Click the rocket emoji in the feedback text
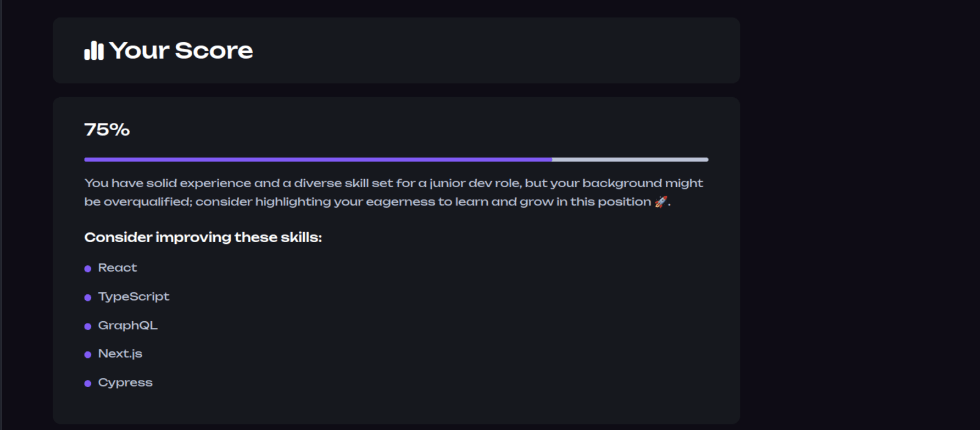The width and height of the screenshot is (980, 430). click(x=661, y=202)
